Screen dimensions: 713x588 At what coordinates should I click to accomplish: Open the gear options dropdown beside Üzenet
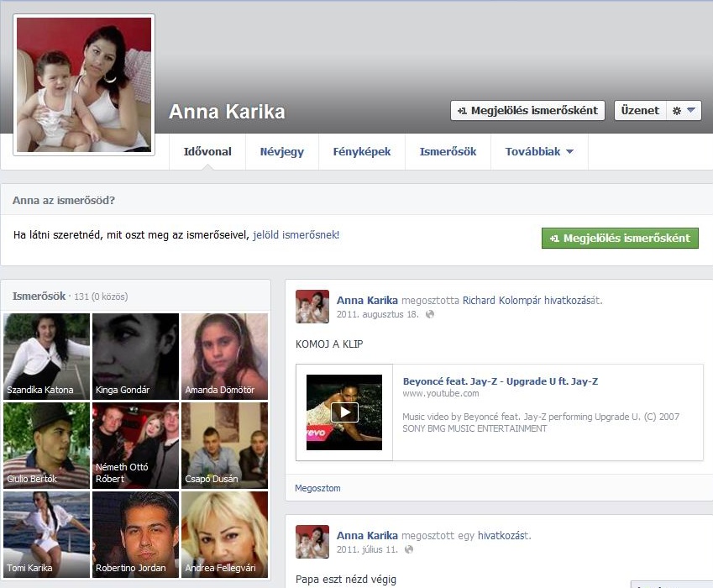(x=684, y=111)
